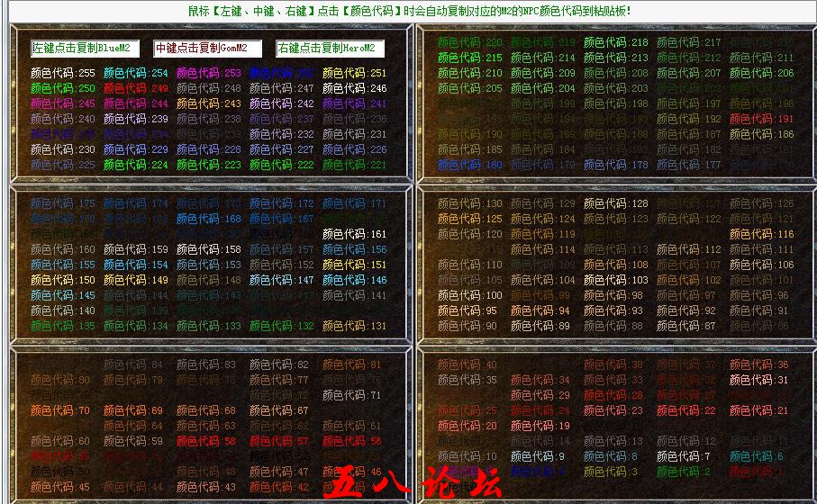Click tan color code 125

coord(470,219)
